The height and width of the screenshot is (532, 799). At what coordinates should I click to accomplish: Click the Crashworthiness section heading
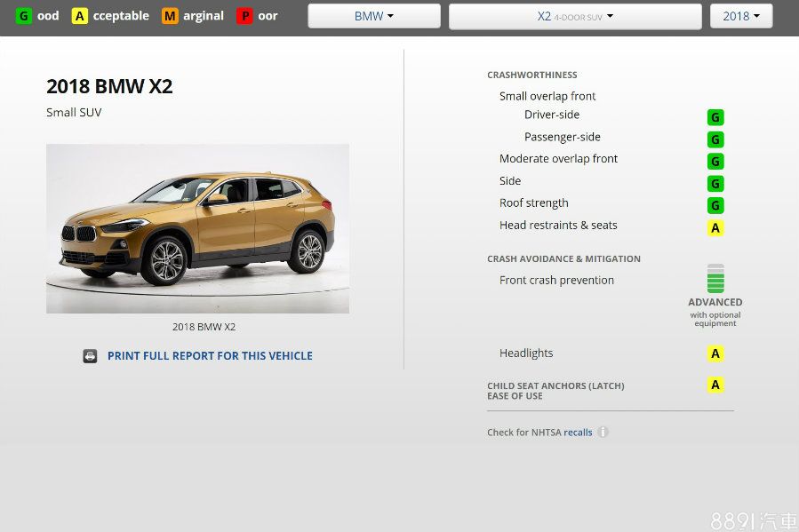click(532, 75)
